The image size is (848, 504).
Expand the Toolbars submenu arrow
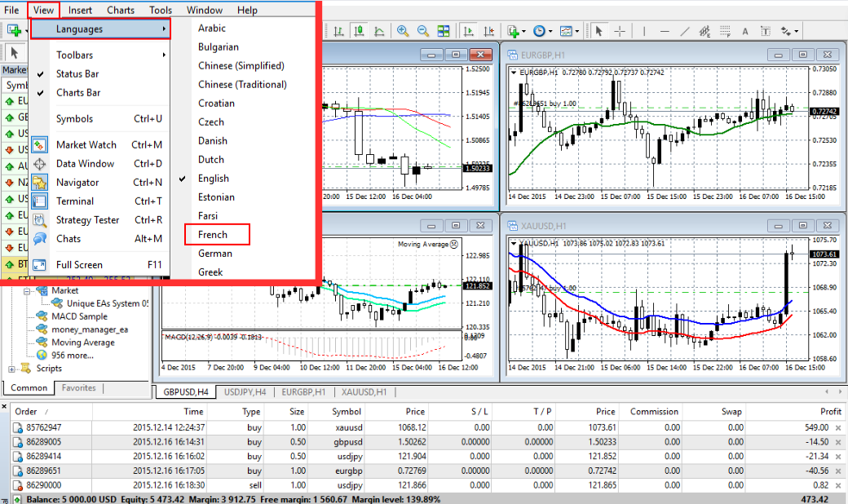(163, 55)
